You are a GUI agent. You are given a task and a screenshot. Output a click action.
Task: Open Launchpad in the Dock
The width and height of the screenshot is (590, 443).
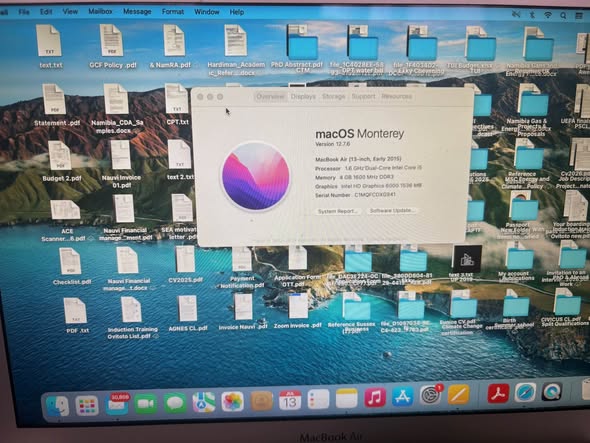coord(87,405)
